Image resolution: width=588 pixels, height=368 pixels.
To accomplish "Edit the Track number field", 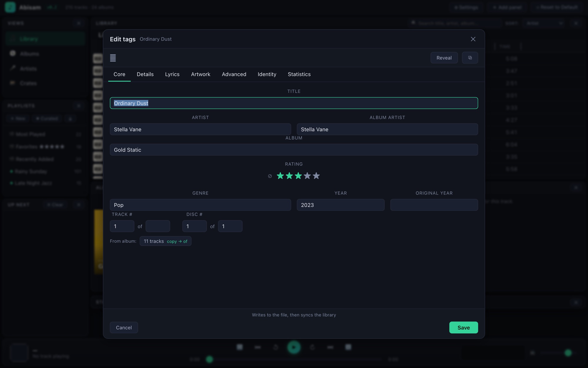I will (122, 226).
